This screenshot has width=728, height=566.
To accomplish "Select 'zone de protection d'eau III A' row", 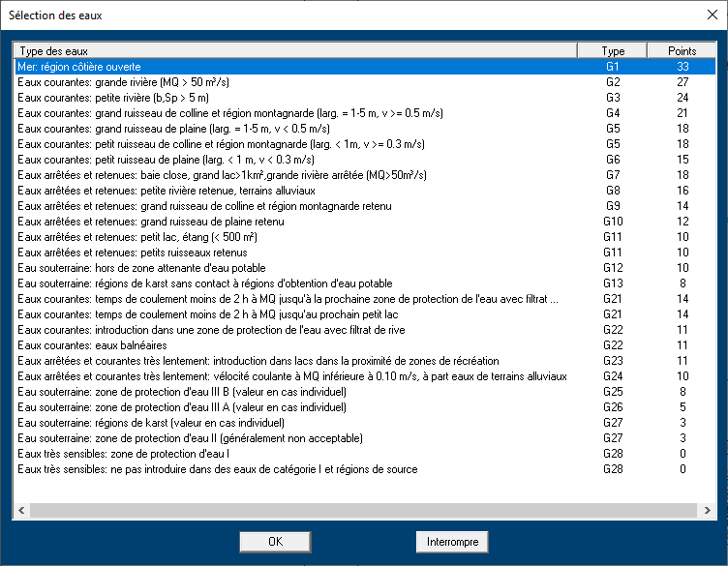I will point(365,407).
